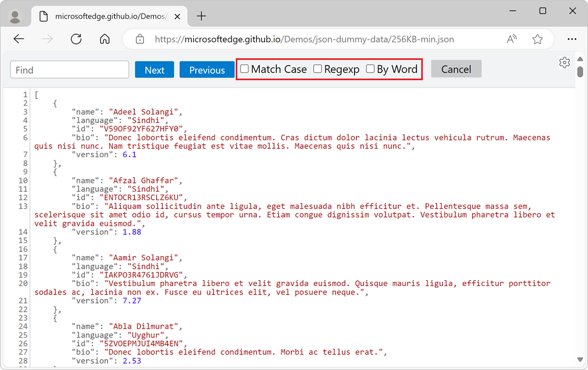Click name value "Adeel Solangi"

click(143, 112)
